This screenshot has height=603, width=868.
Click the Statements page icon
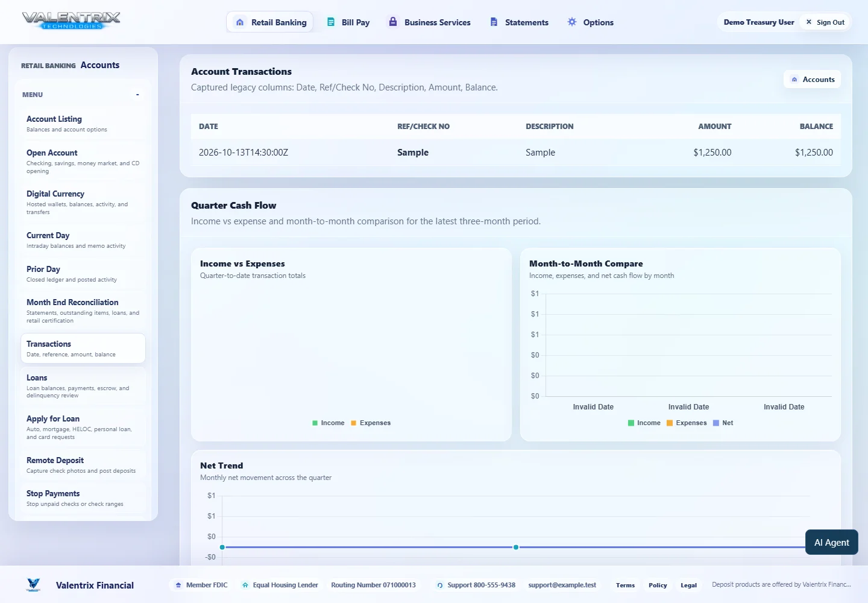coord(494,22)
